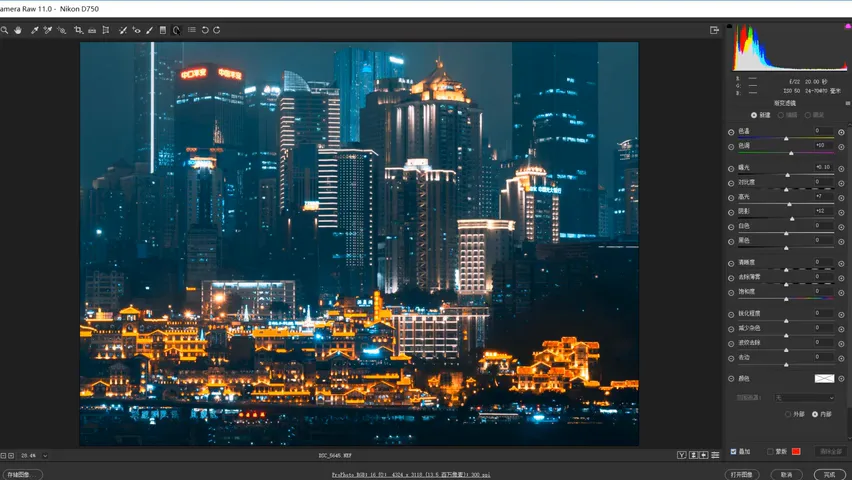Click the zoom percentage field
852x480 pixels.
[x=29, y=456]
